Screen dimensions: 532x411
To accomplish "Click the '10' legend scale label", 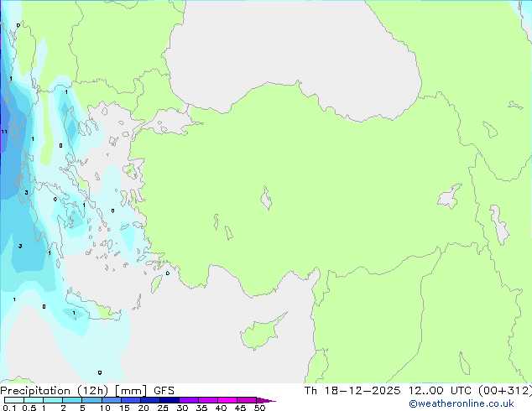I will coord(105,408).
